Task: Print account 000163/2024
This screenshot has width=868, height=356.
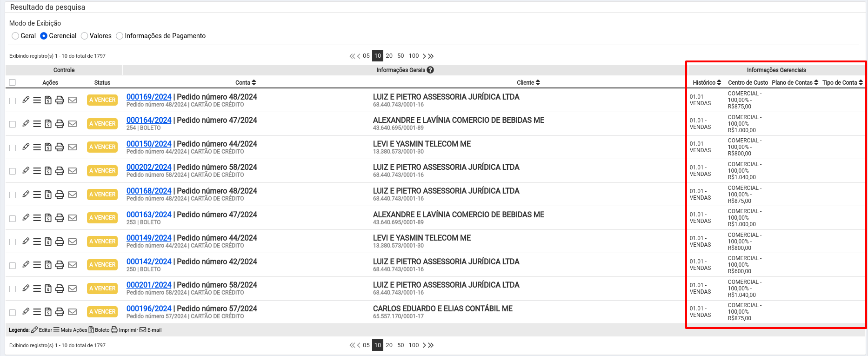Action: click(x=60, y=218)
